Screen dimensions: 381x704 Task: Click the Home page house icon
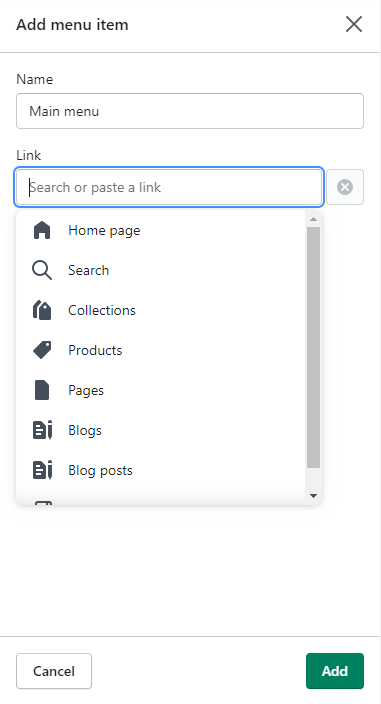click(x=42, y=230)
